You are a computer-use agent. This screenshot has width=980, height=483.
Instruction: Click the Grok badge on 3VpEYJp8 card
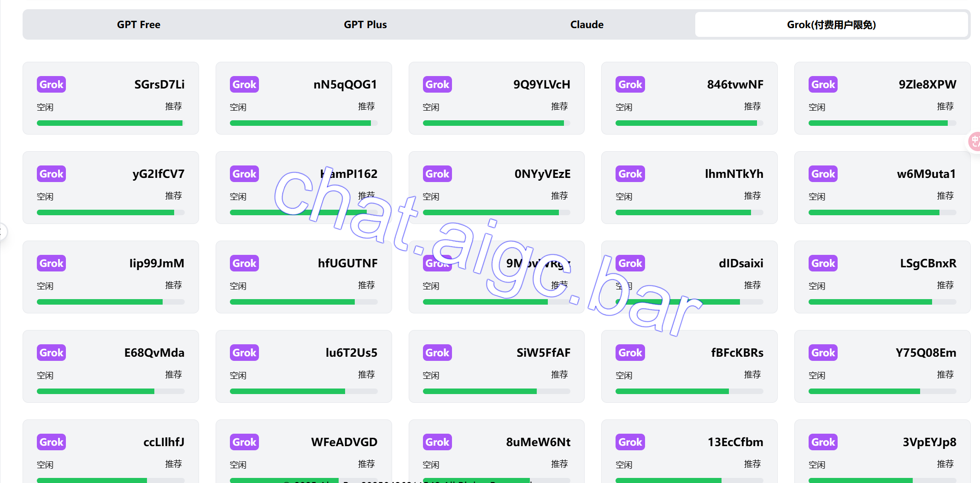coord(823,442)
